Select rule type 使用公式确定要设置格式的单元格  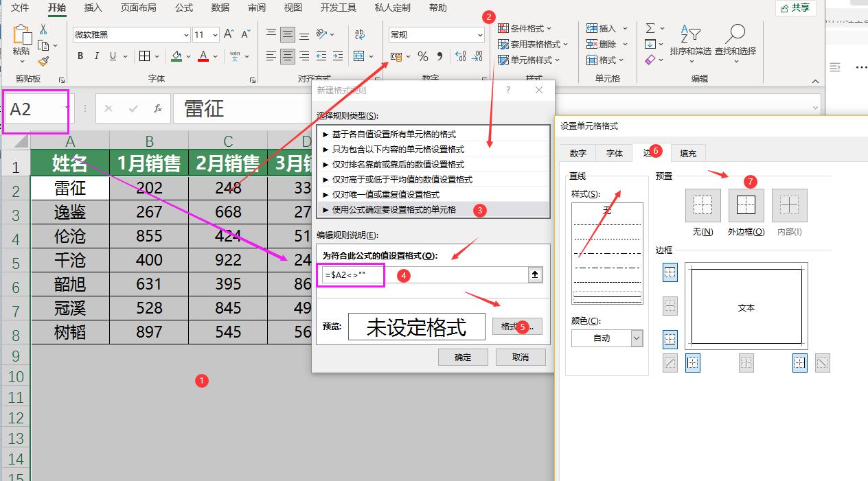[x=433, y=209]
